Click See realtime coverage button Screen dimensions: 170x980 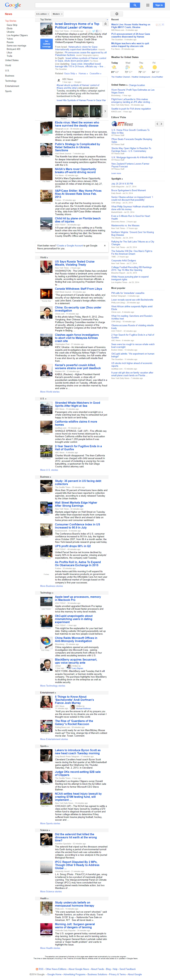pyautogui.click(x=46, y=43)
